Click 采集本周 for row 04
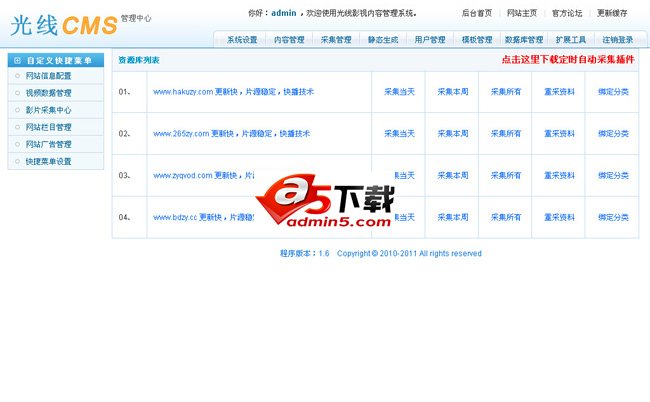650x402 pixels. 453,217
